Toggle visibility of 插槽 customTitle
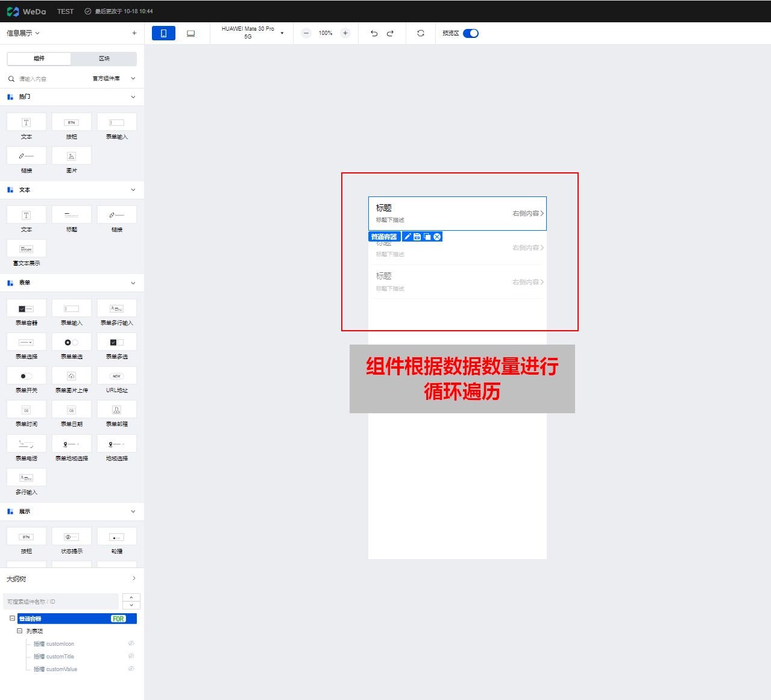This screenshot has height=700, width=771. 131,656
